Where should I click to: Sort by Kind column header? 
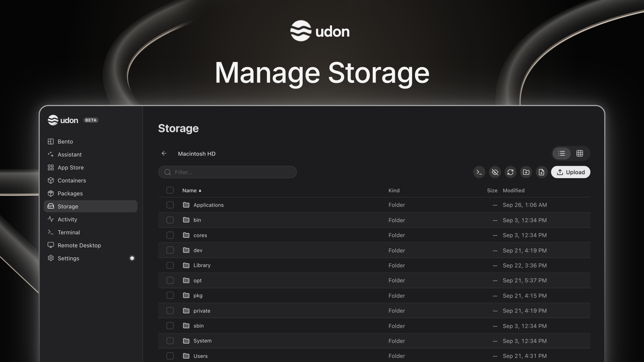coord(394,190)
